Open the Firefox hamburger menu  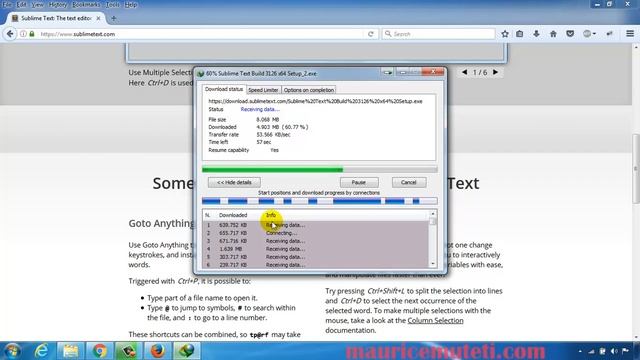point(630,34)
